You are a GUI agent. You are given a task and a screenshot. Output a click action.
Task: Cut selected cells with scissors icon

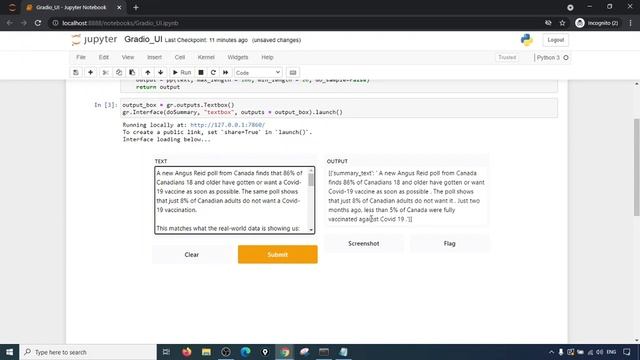(105, 73)
